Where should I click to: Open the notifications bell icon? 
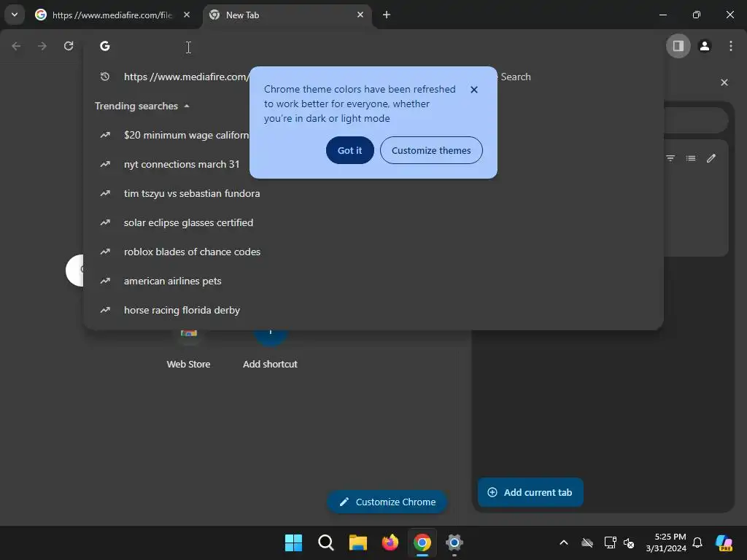697,542
